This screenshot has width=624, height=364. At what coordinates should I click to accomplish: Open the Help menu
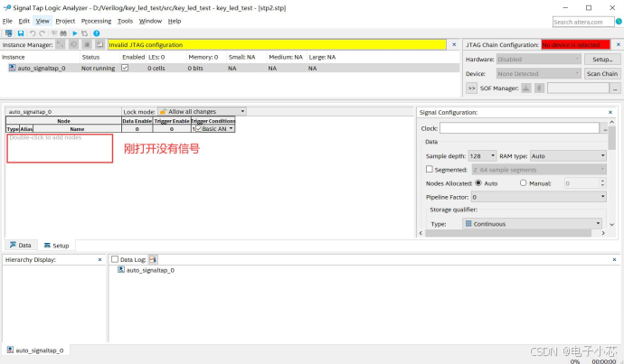(x=175, y=21)
